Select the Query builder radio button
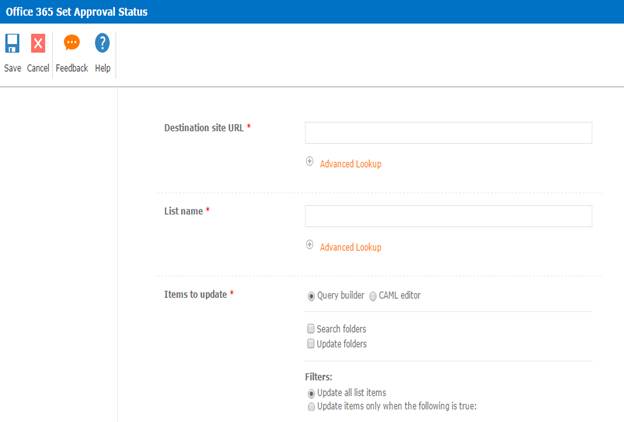This screenshot has height=422, width=624. pyautogui.click(x=310, y=296)
